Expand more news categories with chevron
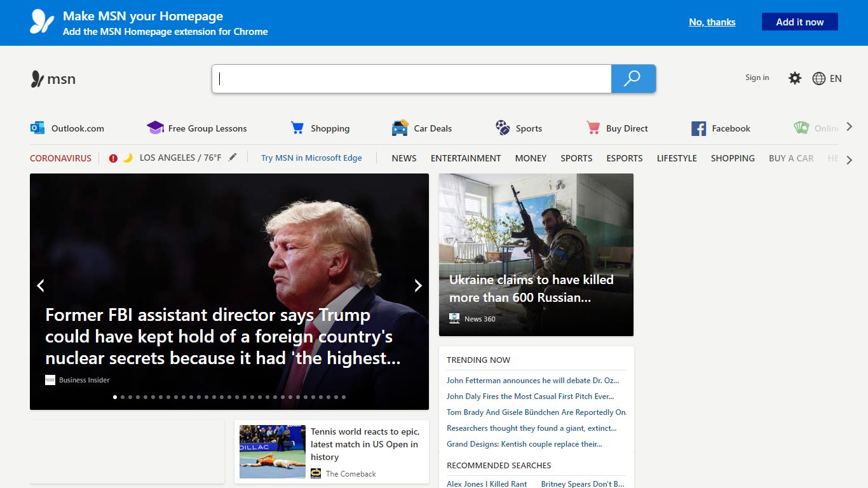The image size is (868, 488). point(850,160)
